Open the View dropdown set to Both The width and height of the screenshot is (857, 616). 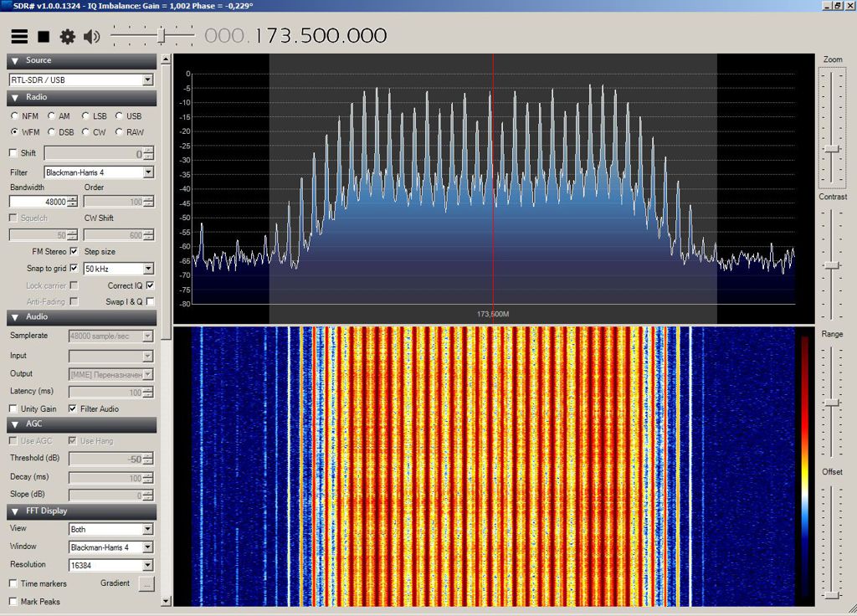(111, 529)
